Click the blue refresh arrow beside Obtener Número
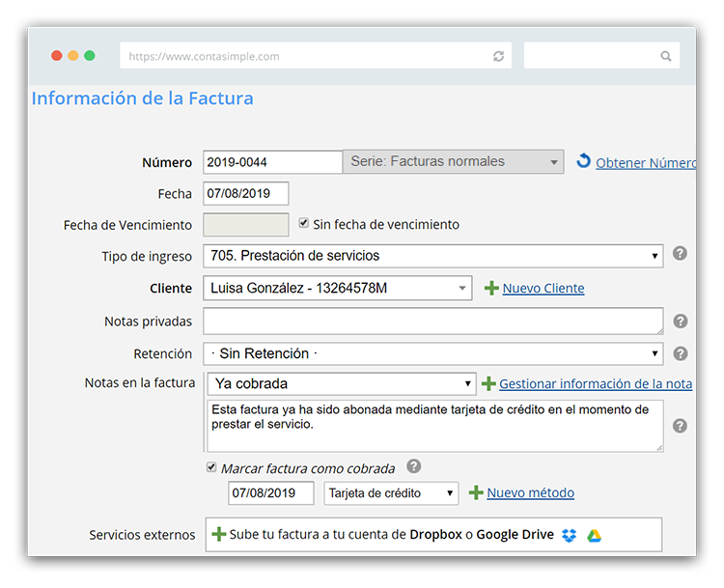Viewport: 724px width, 588px height. [x=584, y=161]
